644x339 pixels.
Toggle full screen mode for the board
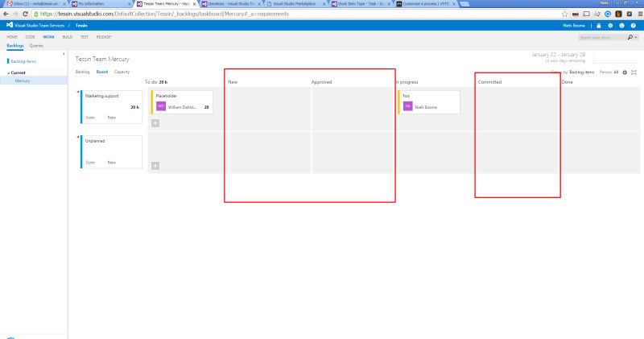click(634, 72)
